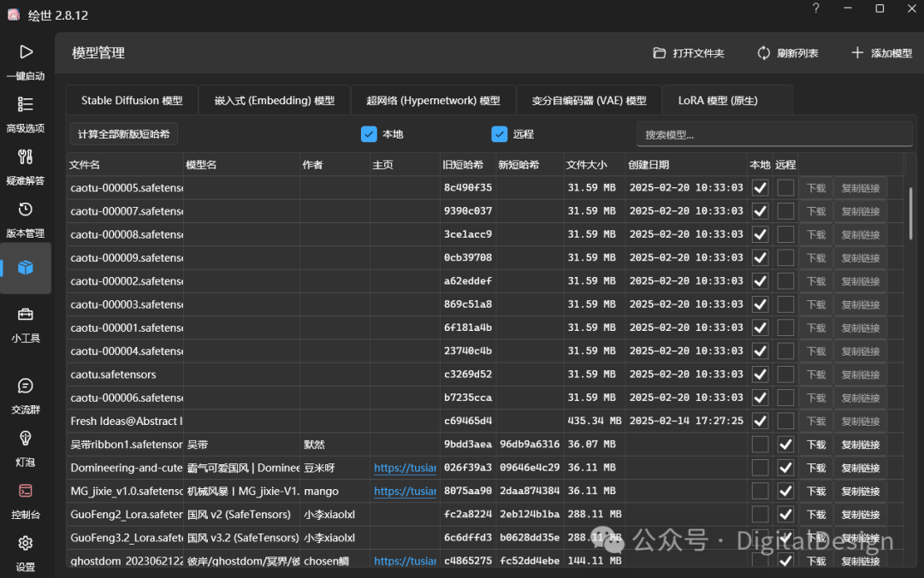Viewport: 924px width, 578px height.
Task: Select new hash cell 96db9a6316
Action: click(x=530, y=445)
